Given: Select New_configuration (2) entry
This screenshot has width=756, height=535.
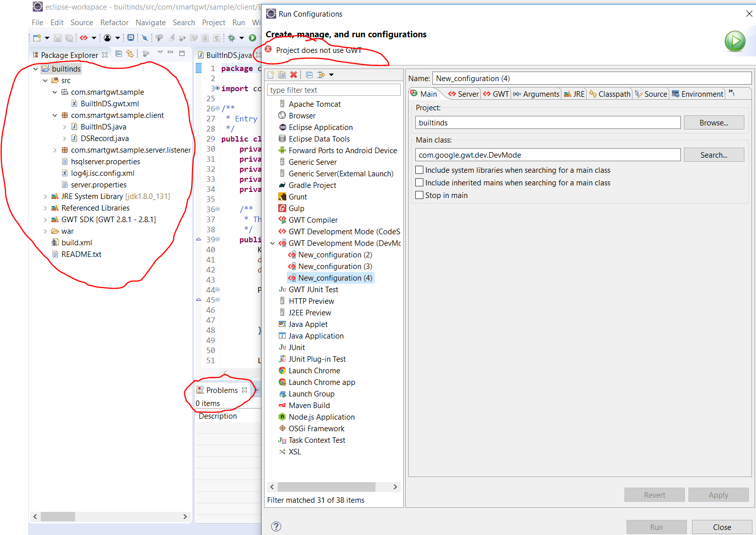Looking at the screenshot, I should pos(330,255).
